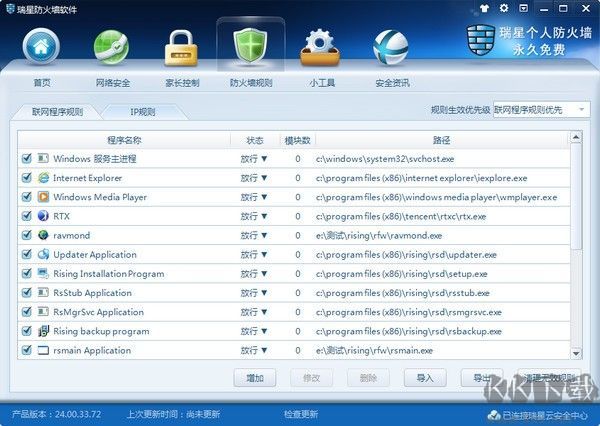Open the 小工具 gear toolbox icon
Viewport: 600px width, 426px height.
(x=320, y=47)
